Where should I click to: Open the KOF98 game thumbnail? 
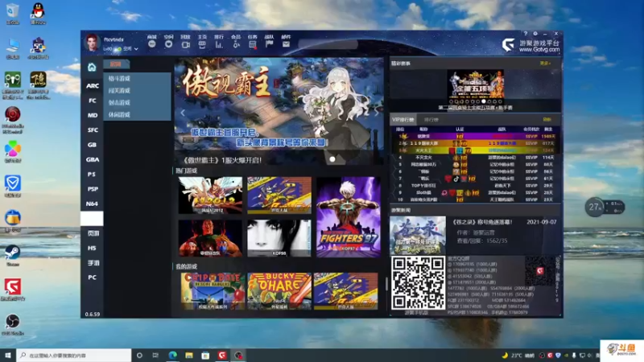(279, 238)
